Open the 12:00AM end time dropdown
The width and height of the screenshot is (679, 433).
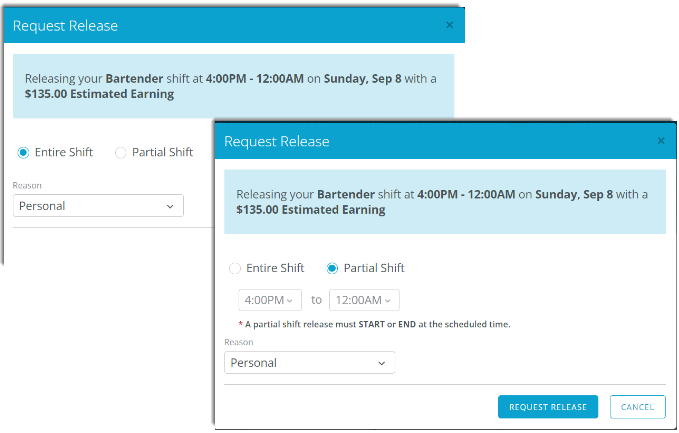[x=364, y=300]
